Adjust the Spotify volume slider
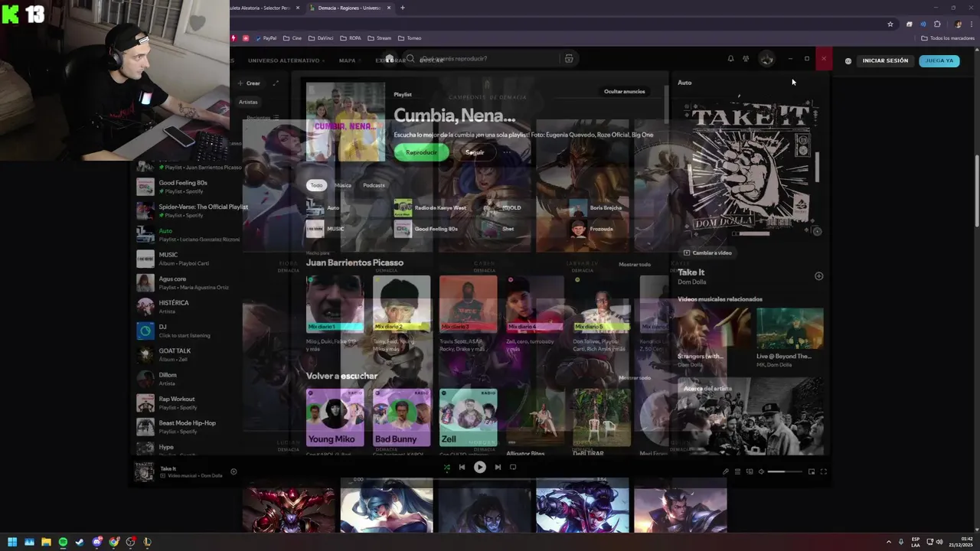This screenshot has height=551, width=980. [x=786, y=471]
